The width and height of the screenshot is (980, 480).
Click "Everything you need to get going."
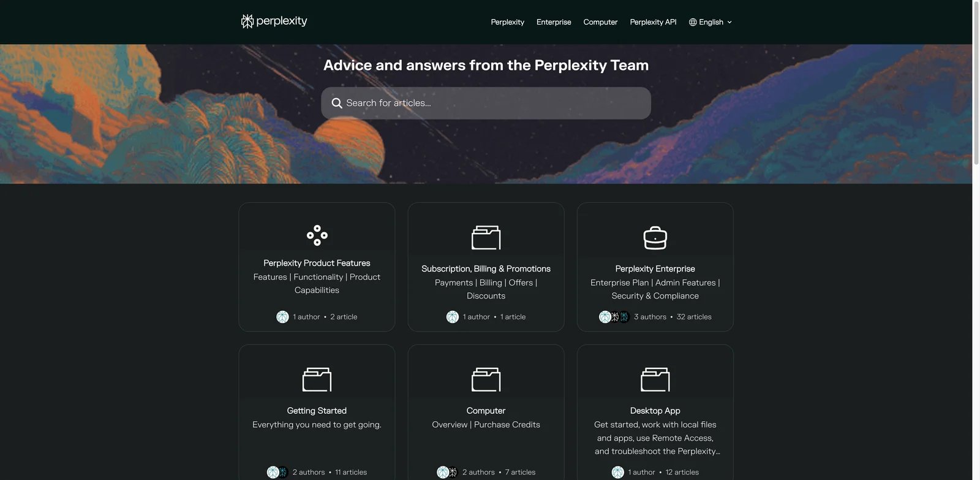click(317, 424)
